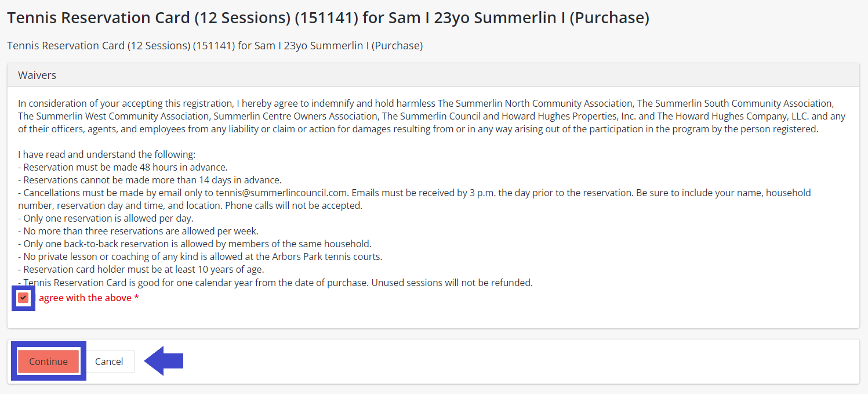868x394 pixels.
Task: Click the 10 years of age rule
Action: tap(141, 269)
